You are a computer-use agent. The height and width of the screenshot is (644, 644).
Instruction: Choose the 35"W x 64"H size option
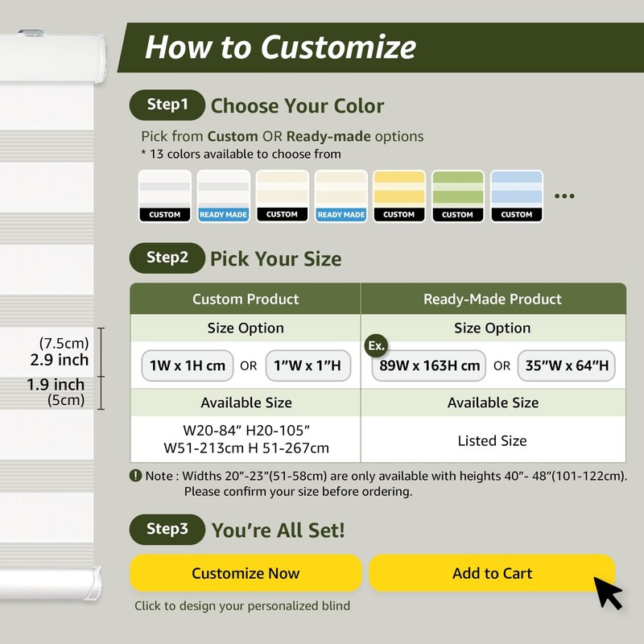[566, 365]
